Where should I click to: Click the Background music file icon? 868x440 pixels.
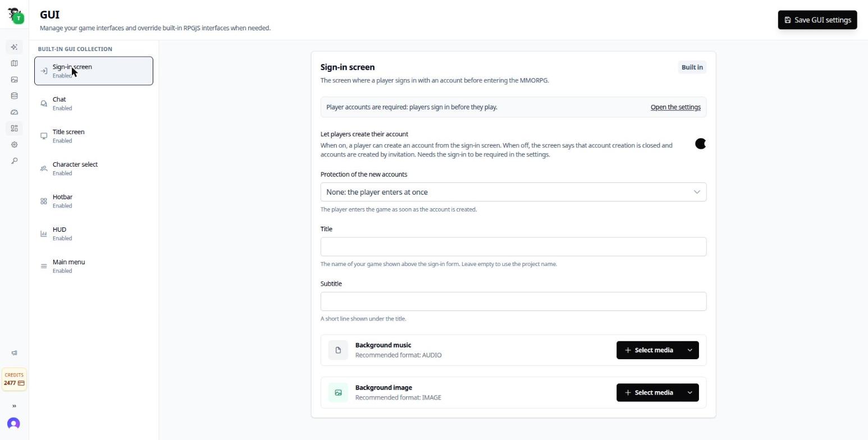338,350
